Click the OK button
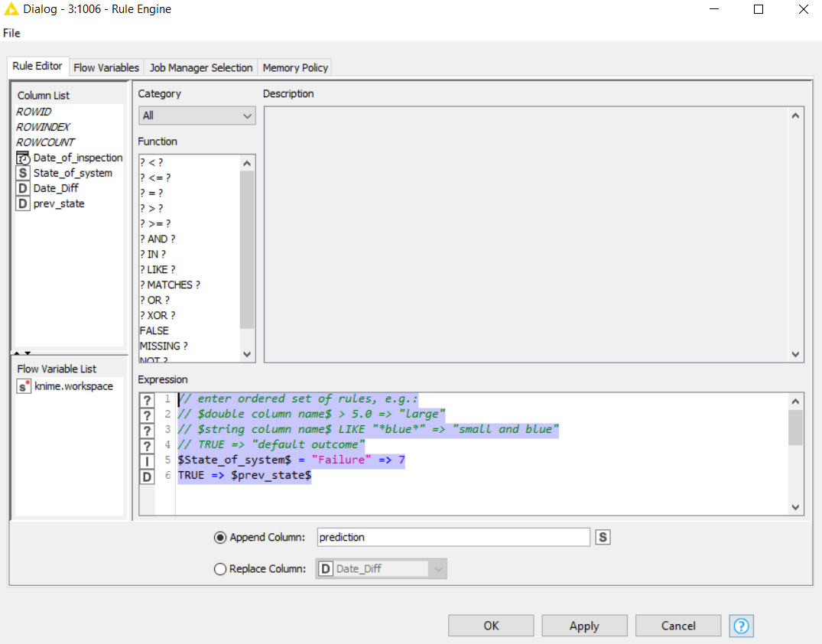Viewport: 822px width, 644px height. pos(491,626)
